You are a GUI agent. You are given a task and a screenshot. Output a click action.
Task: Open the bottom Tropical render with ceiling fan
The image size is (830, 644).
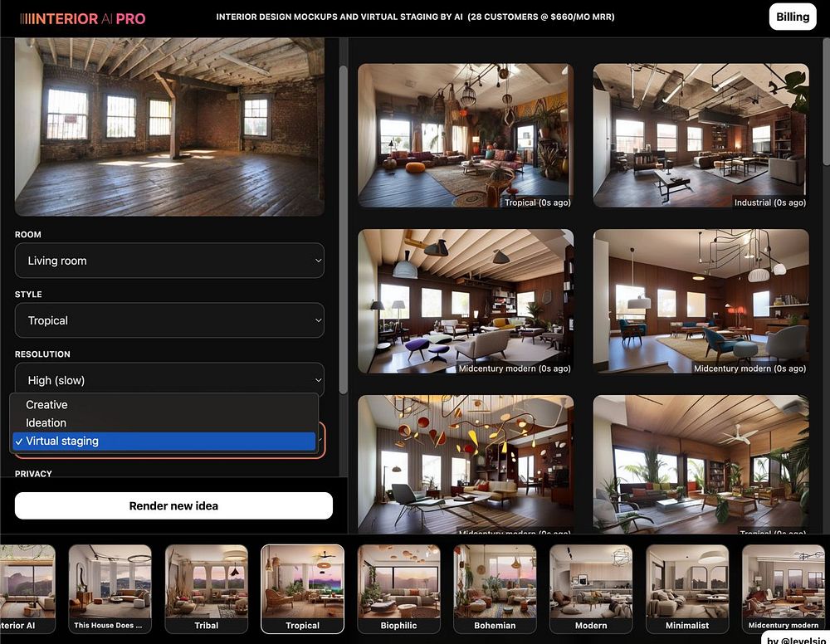pyautogui.click(x=701, y=464)
